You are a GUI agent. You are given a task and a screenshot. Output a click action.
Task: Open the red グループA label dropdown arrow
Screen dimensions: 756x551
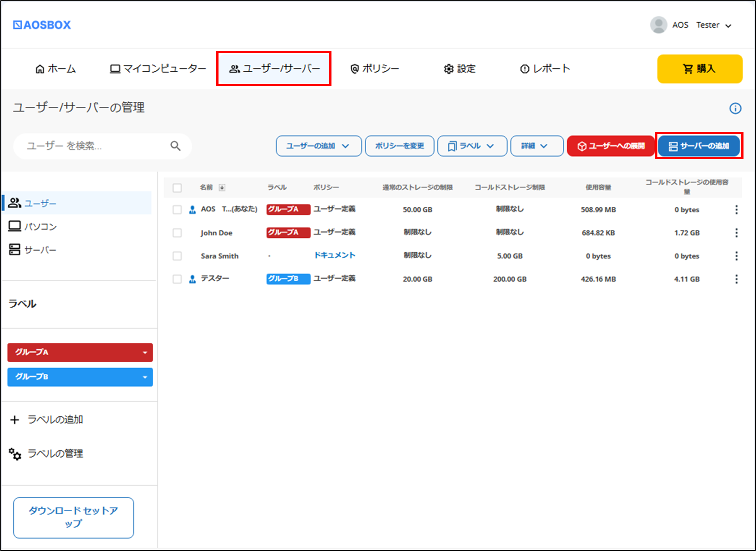pyautogui.click(x=145, y=353)
